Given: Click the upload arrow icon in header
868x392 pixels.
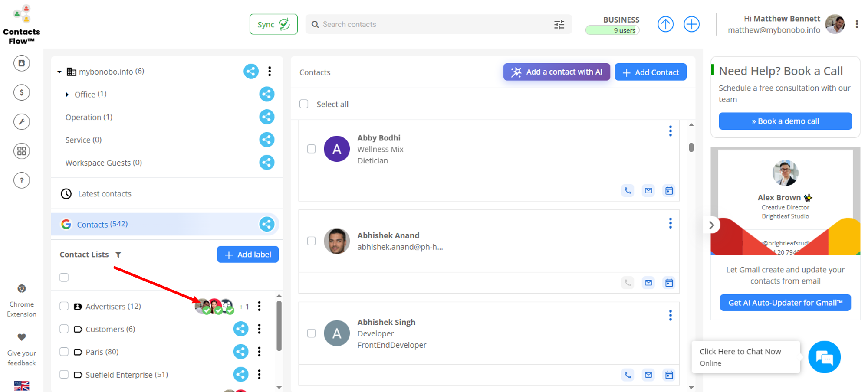Looking at the screenshot, I should pyautogui.click(x=665, y=24).
